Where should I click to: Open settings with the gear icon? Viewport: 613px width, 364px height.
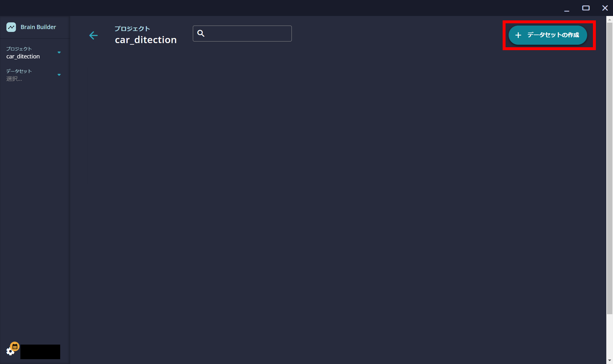point(10,351)
